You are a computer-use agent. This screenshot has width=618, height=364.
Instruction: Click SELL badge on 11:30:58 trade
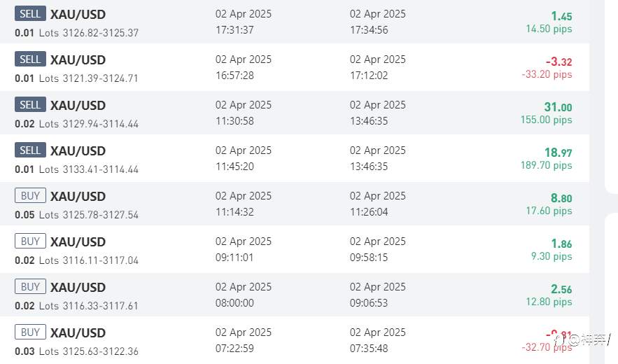coord(30,104)
